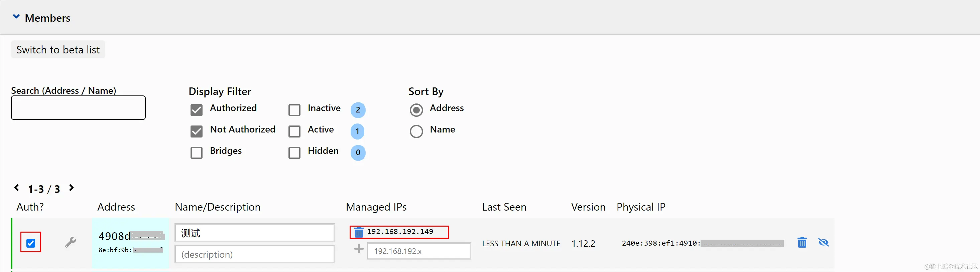
Task: Click plus icon to add managed IP
Action: tap(359, 249)
